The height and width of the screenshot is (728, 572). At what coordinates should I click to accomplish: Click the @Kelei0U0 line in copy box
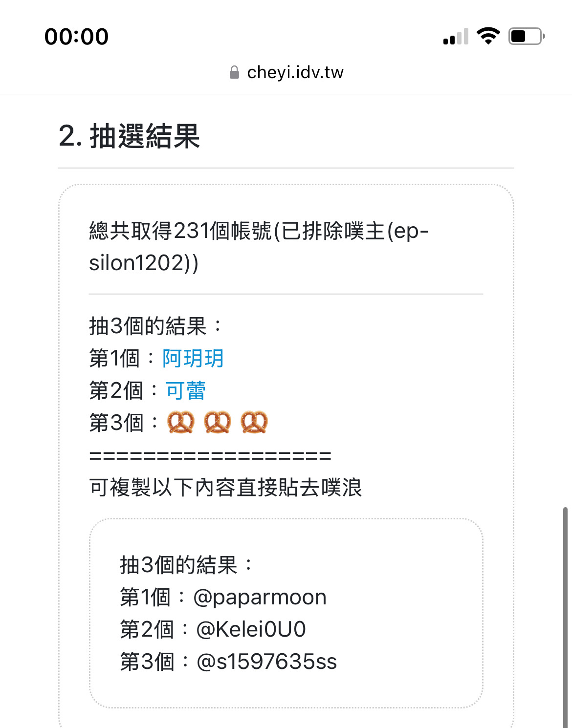tap(213, 629)
